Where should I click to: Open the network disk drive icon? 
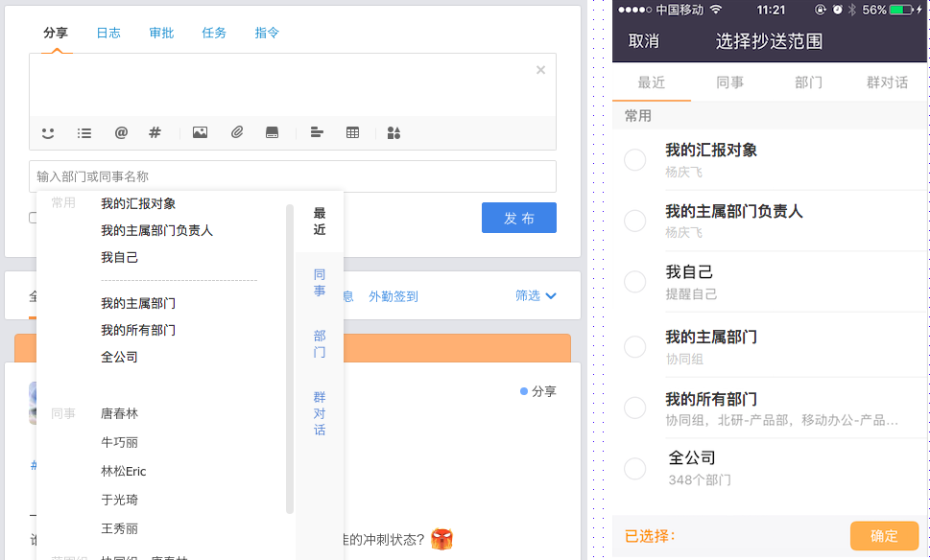click(x=272, y=132)
